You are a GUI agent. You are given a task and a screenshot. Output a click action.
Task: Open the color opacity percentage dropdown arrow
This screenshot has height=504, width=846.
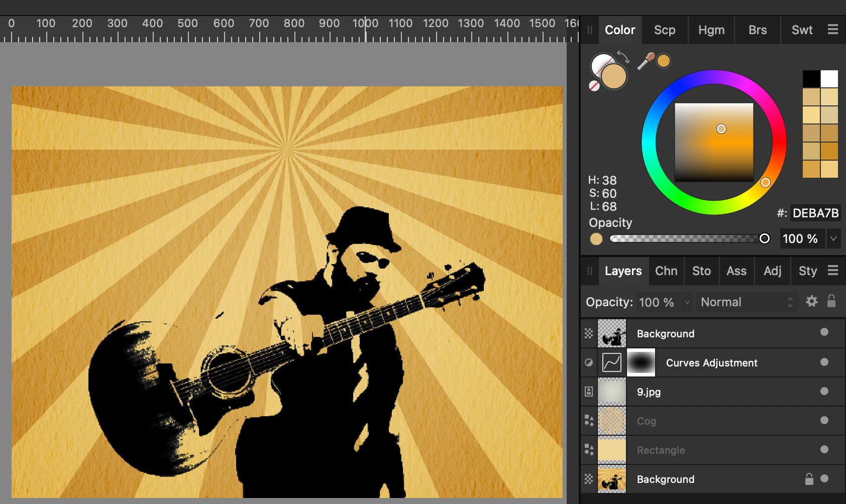tap(833, 238)
